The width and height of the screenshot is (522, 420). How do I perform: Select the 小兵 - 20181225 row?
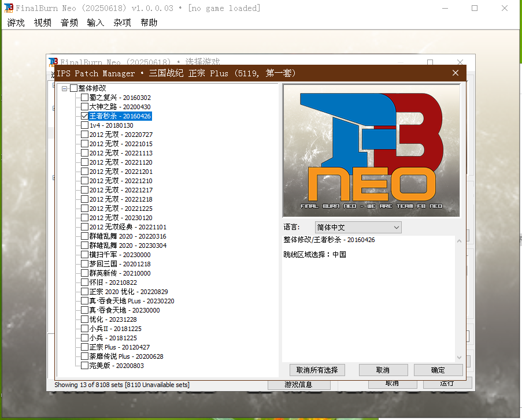(113, 338)
